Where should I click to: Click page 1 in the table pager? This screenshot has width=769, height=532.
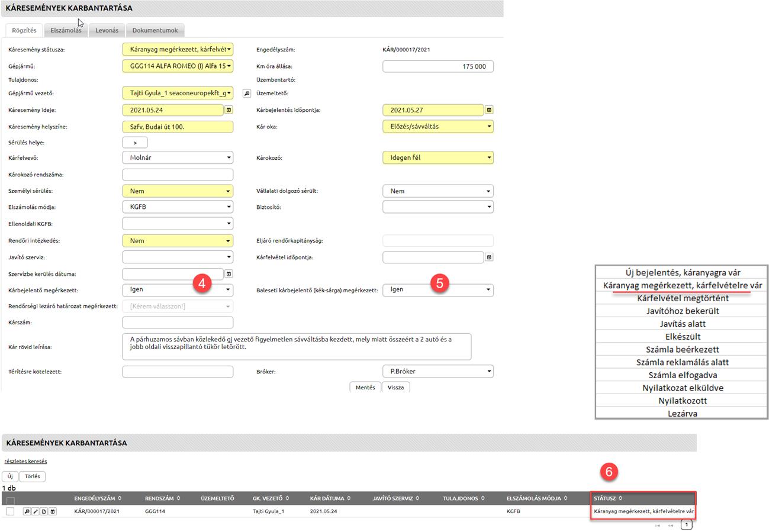coord(686,525)
